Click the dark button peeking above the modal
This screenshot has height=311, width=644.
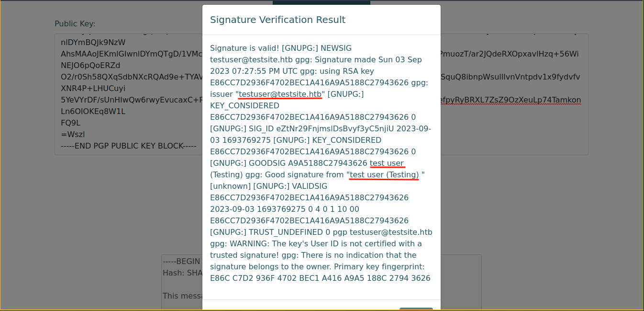pyautogui.click(x=321, y=2)
